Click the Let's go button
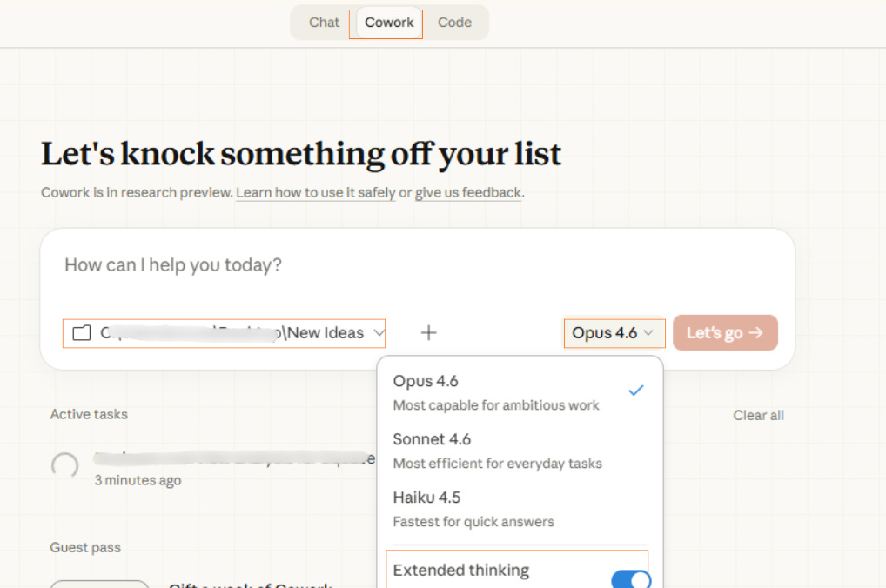The height and width of the screenshot is (588, 886). click(725, 332)
